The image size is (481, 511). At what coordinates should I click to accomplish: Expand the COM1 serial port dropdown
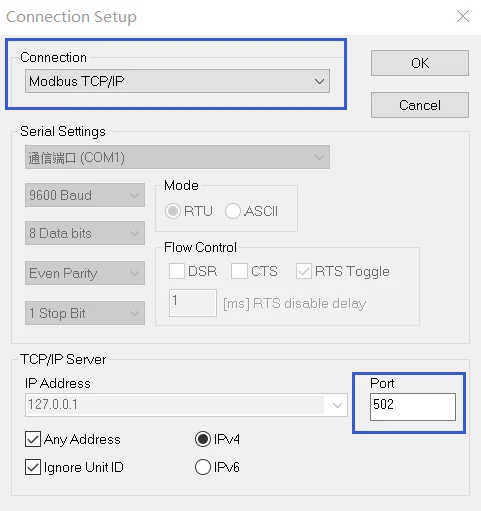[177, 157]
